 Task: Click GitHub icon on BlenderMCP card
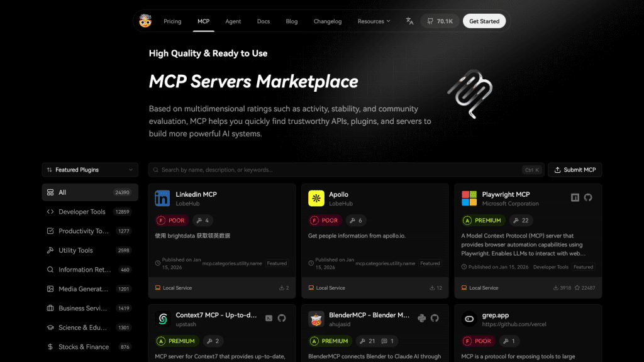click(x=435, y=318)
